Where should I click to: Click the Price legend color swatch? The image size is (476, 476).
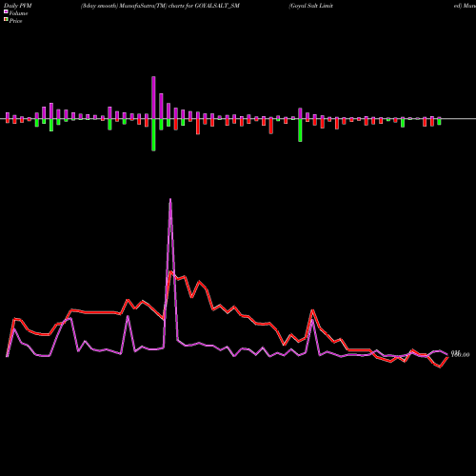click(x=6, y=19)
